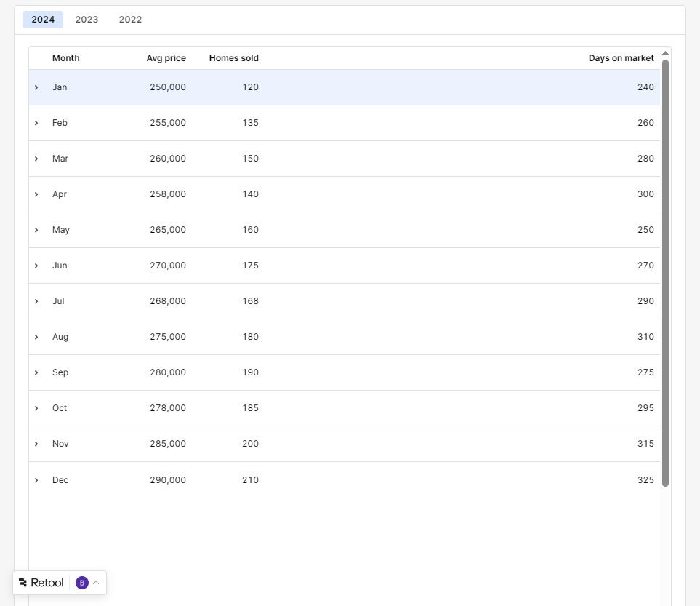Expand the Jan table row

(36, 87)
